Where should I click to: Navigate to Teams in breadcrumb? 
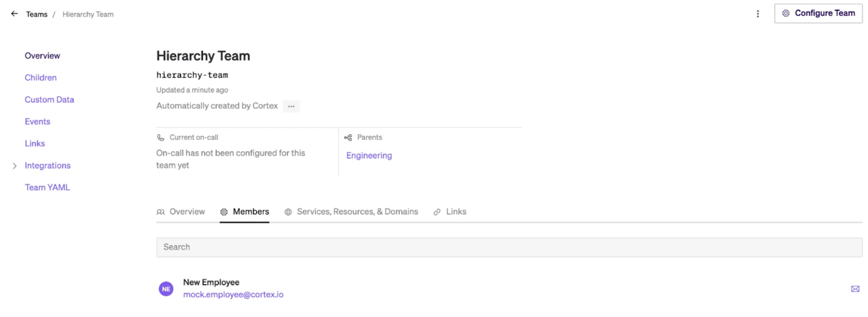37,15
